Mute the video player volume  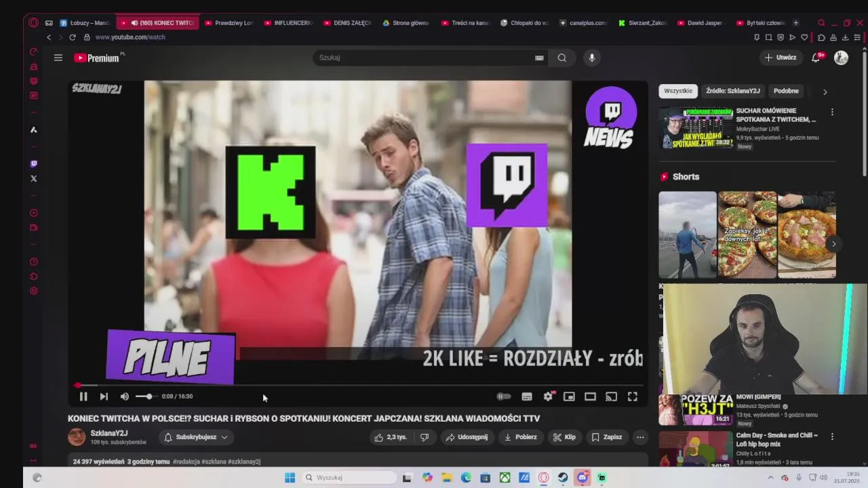[x=125, y=396]
